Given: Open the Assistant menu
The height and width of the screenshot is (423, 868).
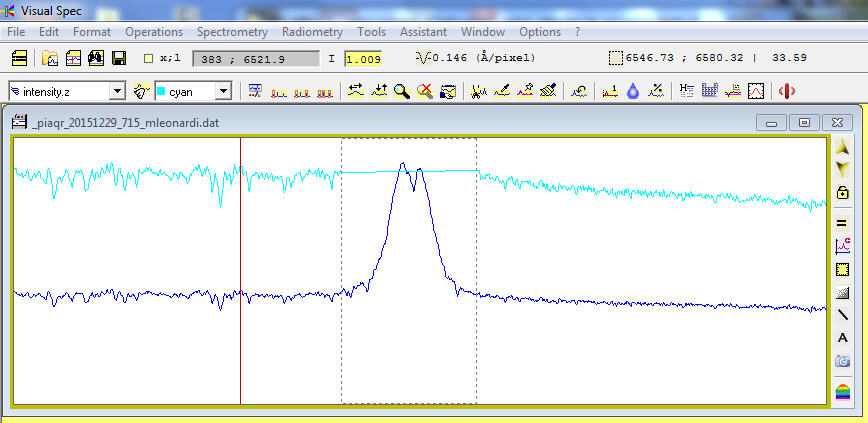Looking at the screenshot, I should click(x=423, y=32).
